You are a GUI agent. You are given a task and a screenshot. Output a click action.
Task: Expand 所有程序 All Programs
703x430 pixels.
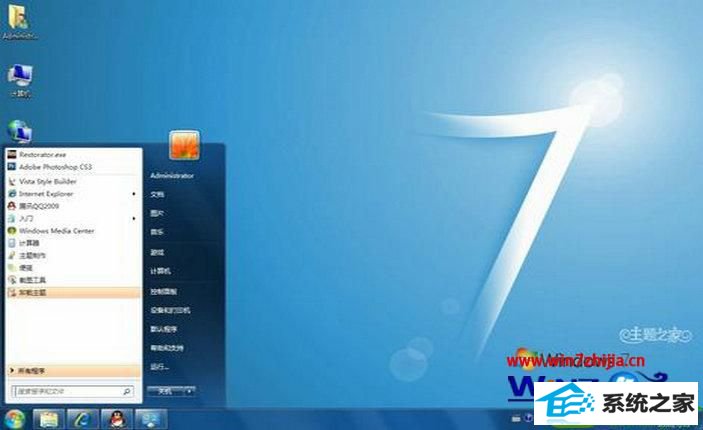pyautogui.click(x=73, y=371)
